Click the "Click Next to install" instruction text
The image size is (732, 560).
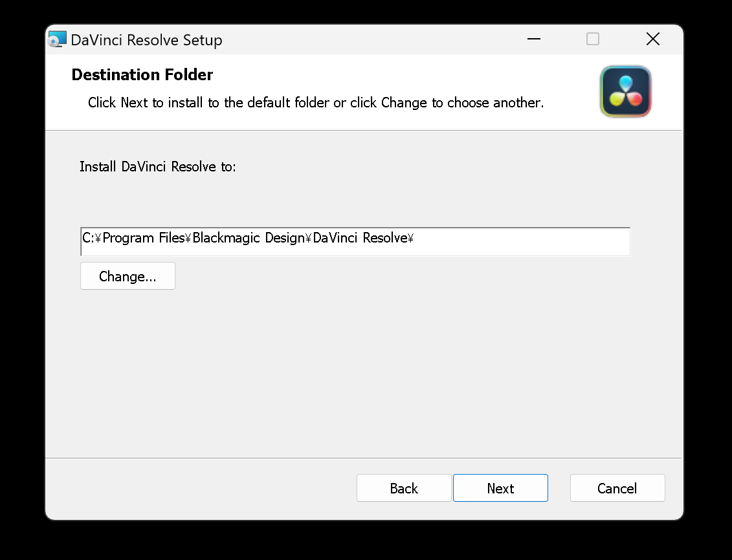point(316,103)
